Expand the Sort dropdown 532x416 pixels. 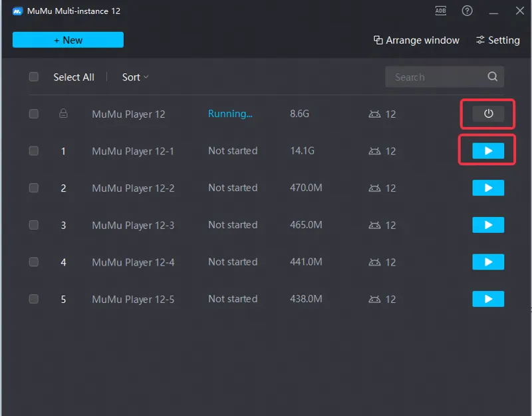[135, 77]
